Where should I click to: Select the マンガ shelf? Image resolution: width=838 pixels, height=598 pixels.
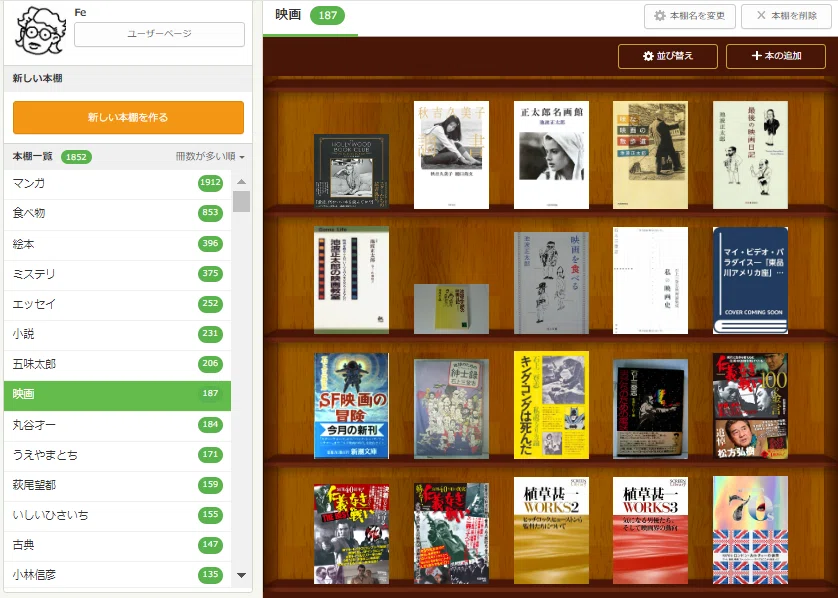point(117,183)
